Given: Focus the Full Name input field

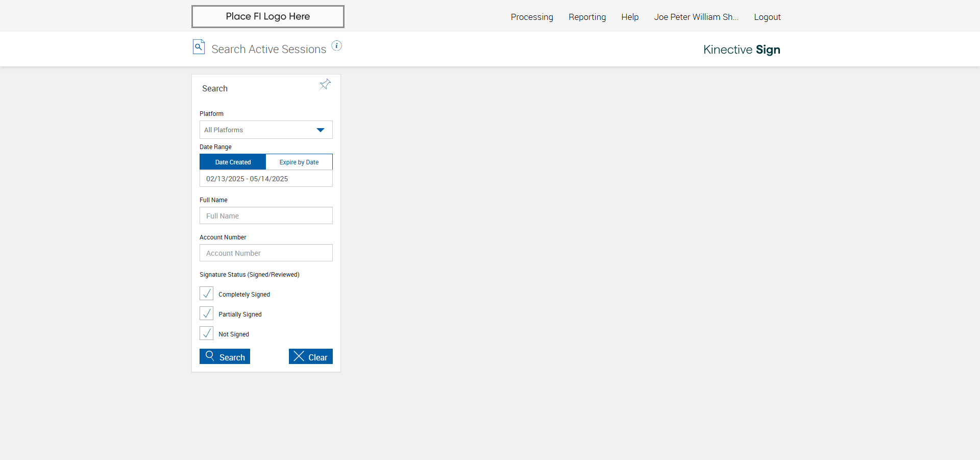Looking at the screenshot, I should (266, 215).
